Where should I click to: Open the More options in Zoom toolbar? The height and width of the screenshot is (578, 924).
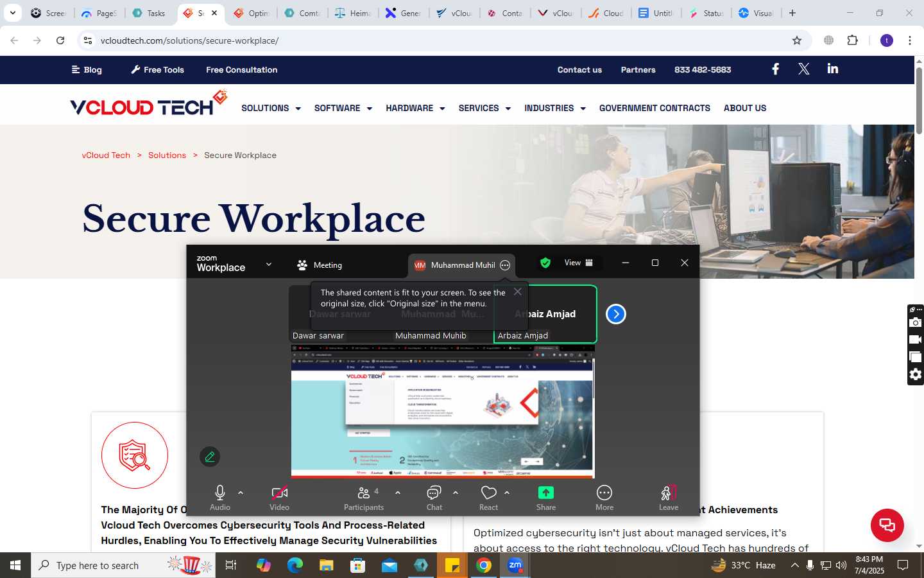point(604,497)
